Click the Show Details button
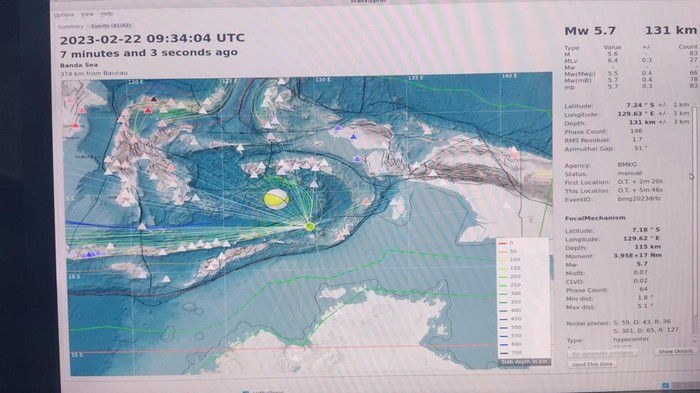 click(x=675, y=351)
